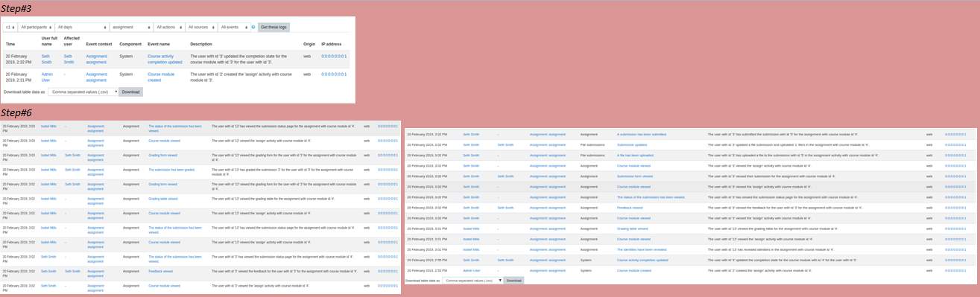Open The submission has been graded link

[171, 170]
